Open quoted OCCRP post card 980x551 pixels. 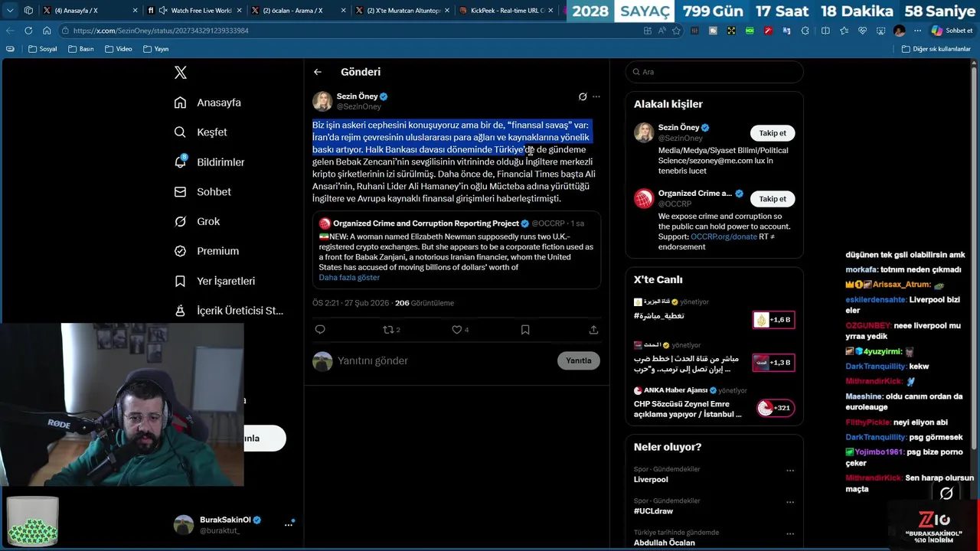(x=456, y=250)
